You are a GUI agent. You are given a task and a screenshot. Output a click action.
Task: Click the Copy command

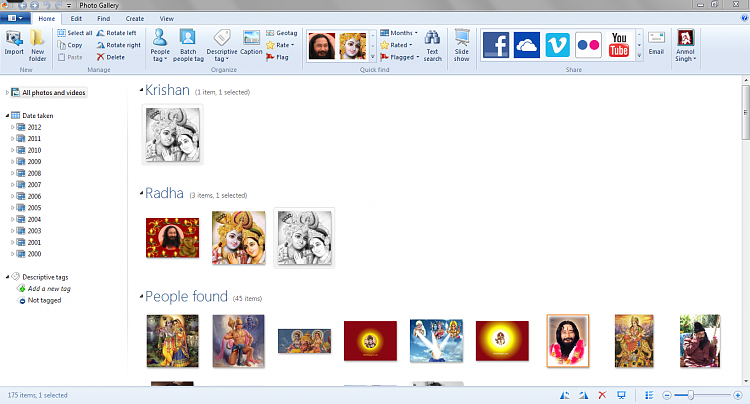click(x=70, y=45)
